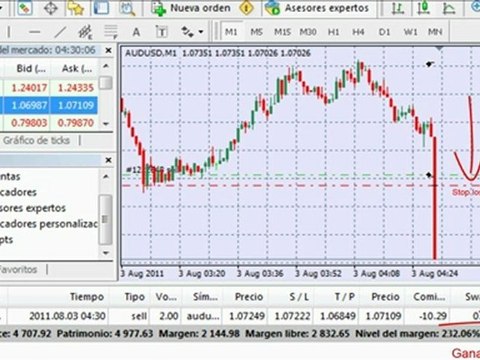The width and height of the screenshot is (480, 360).
Task: Open the Gráfico de ticks tab
Action: (x=36, y=141)
